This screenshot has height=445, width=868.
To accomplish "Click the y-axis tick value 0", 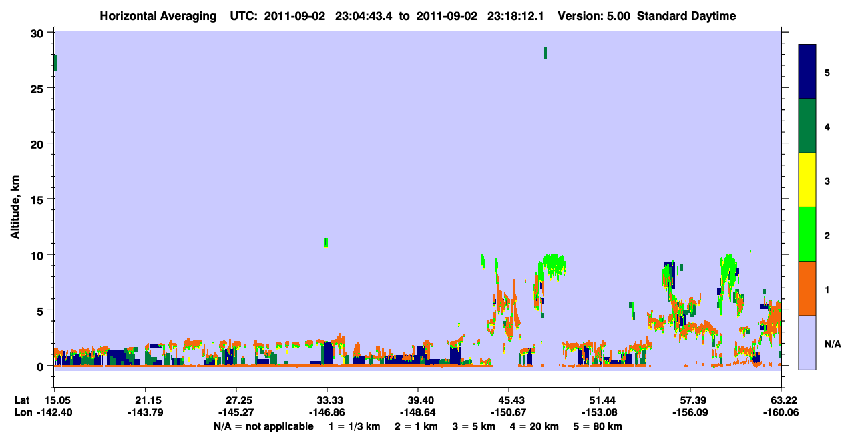I will click(x=41, y=366).
